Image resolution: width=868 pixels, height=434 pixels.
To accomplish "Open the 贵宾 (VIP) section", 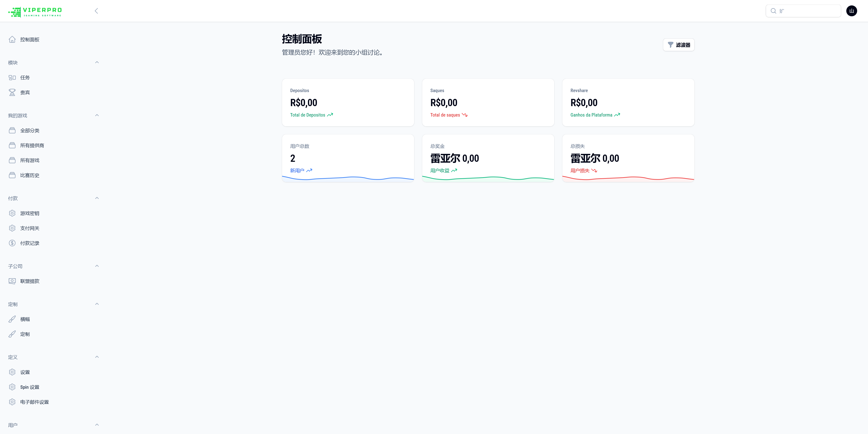I will [25, 92].
